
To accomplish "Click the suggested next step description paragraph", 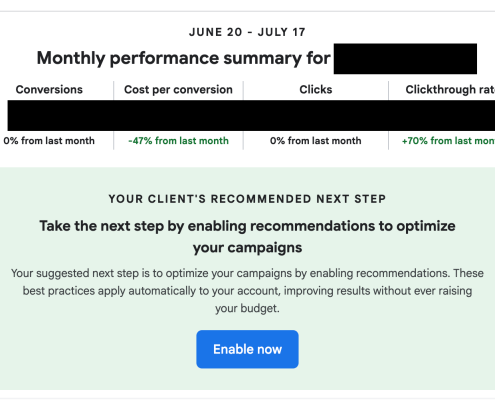I will point(247,291).
